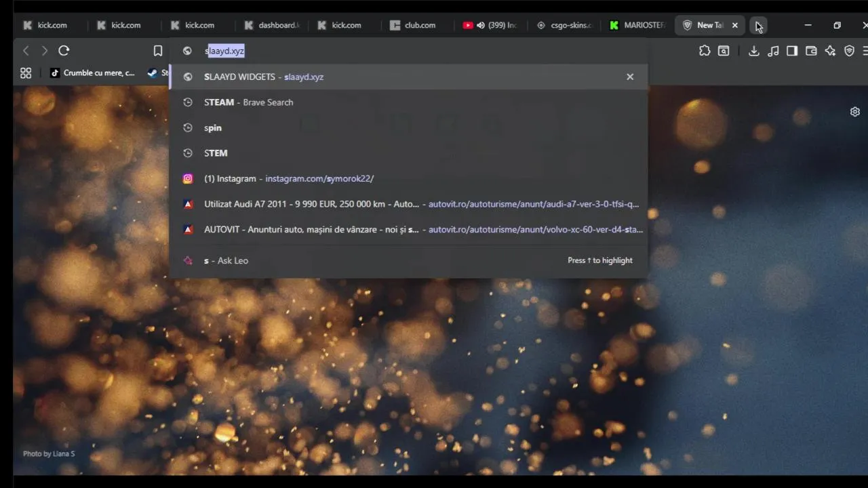Screen dimensions: 868x488
Task: Open Brave VPN shield icon in toolbar
Action: (x=849, y=51)
